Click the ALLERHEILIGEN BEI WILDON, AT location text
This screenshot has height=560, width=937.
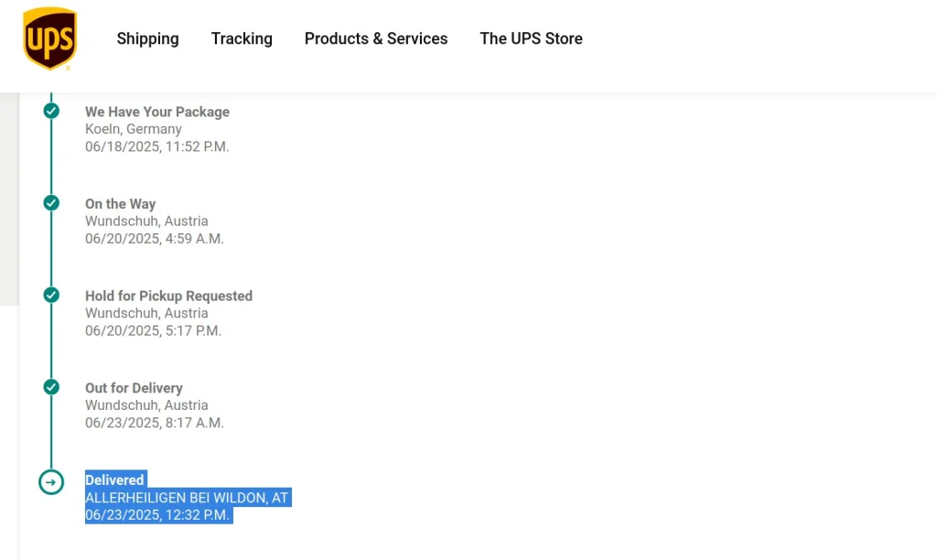(x=187, y=498)
